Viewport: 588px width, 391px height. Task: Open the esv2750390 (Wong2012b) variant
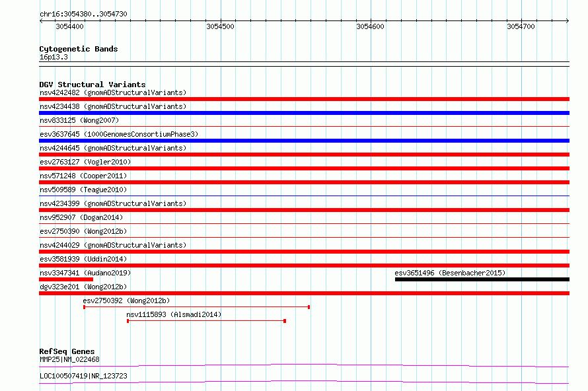click(x=83, y=231)
